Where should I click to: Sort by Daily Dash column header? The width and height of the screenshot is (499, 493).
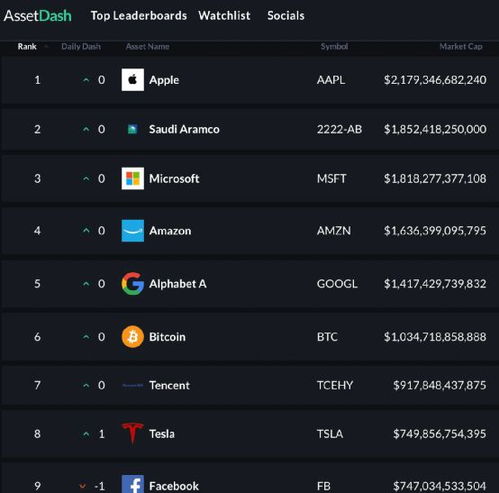[x=81, y=47]
